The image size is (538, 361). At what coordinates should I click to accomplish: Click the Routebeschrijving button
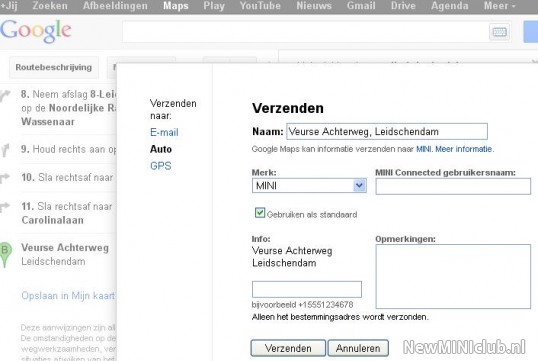(x=54, y=67)
